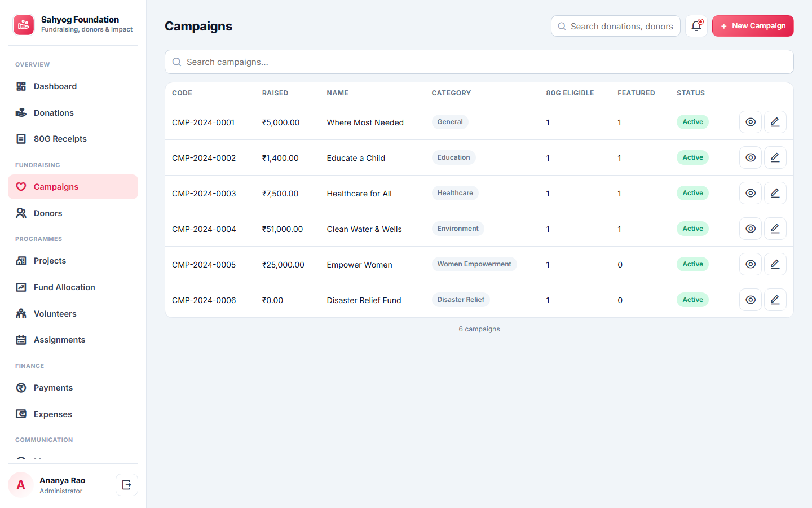Open Expenses under Finance

coord(73,414)
